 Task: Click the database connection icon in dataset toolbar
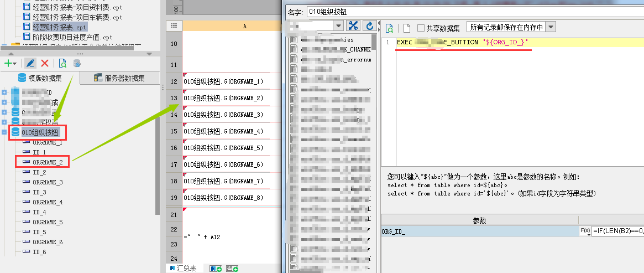[77, 63]
